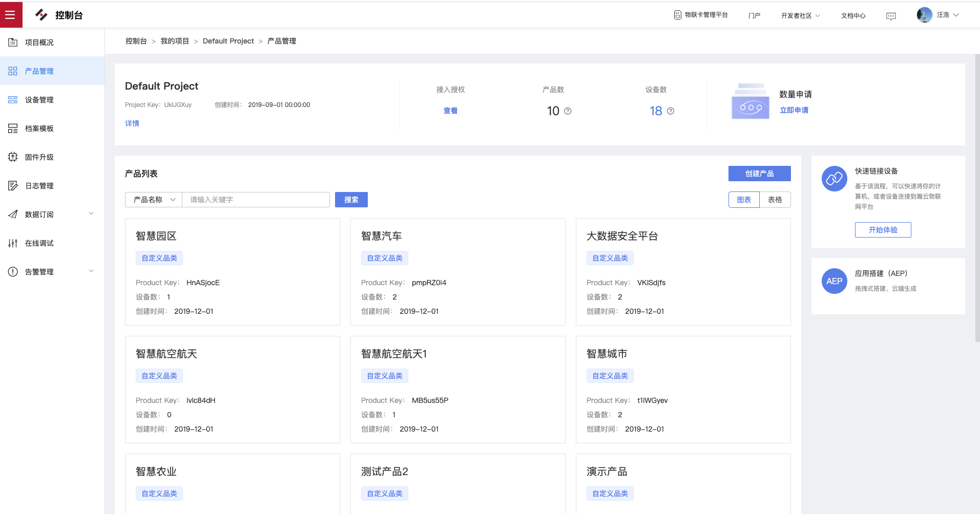Click the keyword search input field
980x514 pixels.
tap(256, 200)
